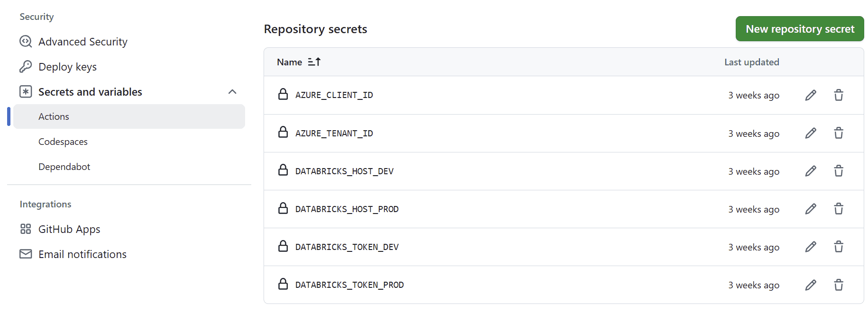The height and width of the screenshot is (321, 868).
Task: Click New repository secret button
Action: tap(800, 29)
